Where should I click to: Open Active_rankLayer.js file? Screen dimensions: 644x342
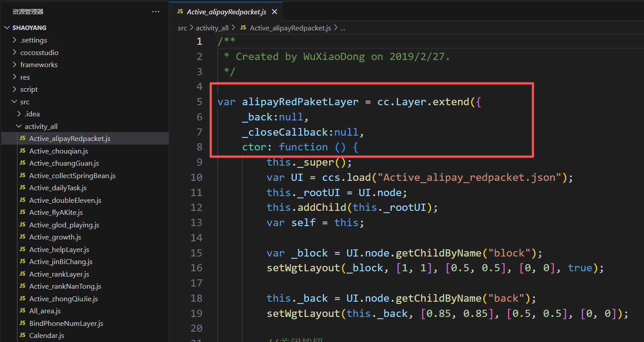[85, 274]
